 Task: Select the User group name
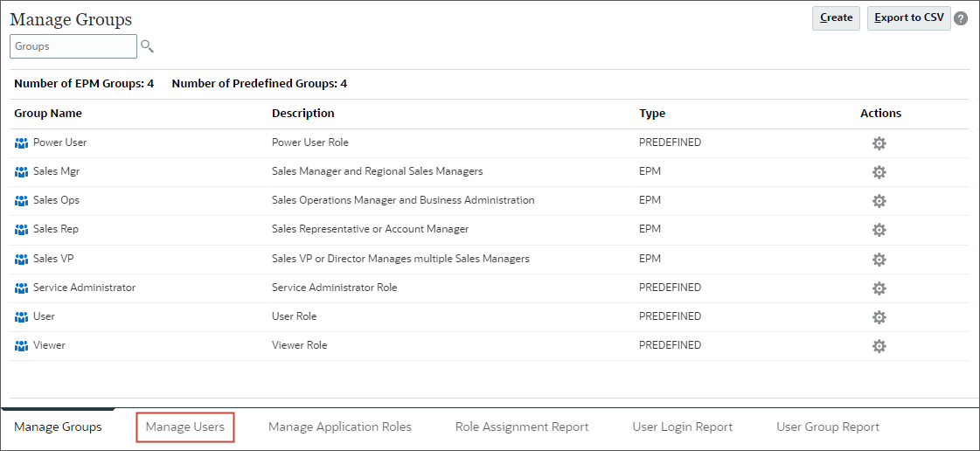[44, 316]
